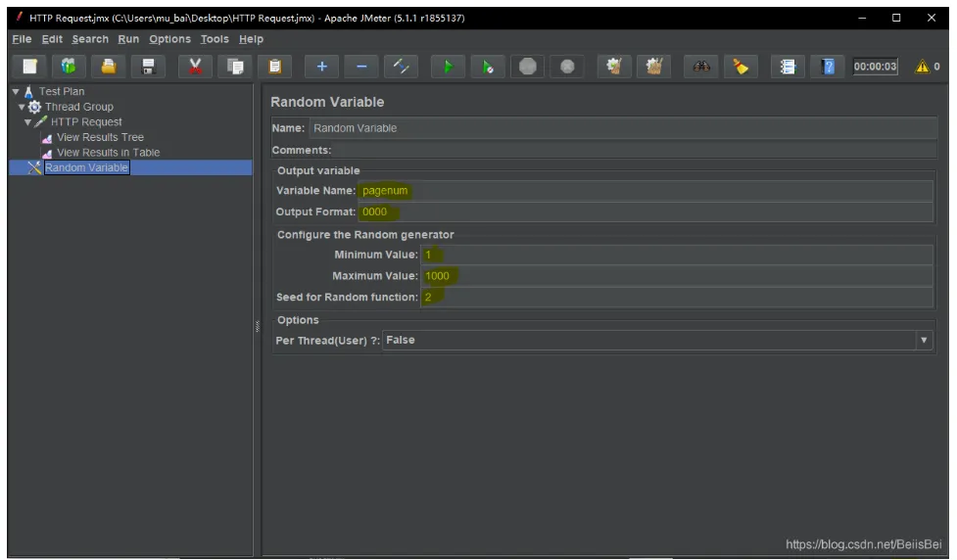The height and width of the screenshot is (560, 957).
Task: Start the test with green play button
Action: tap(447, 67)
